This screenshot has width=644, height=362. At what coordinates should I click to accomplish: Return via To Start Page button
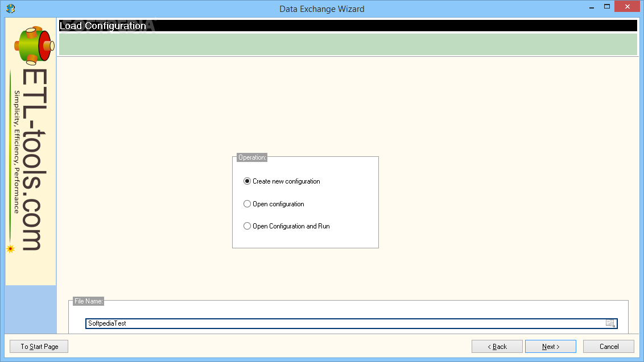39,347
